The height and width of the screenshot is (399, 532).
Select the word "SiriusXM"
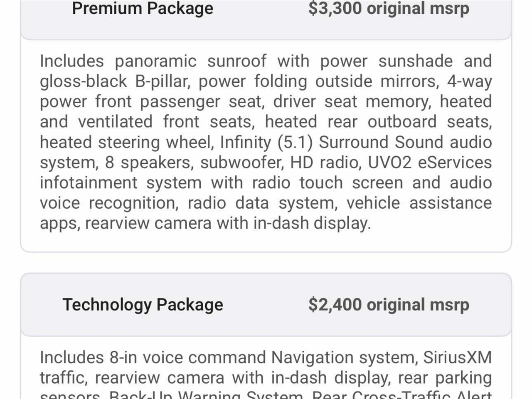458,357
